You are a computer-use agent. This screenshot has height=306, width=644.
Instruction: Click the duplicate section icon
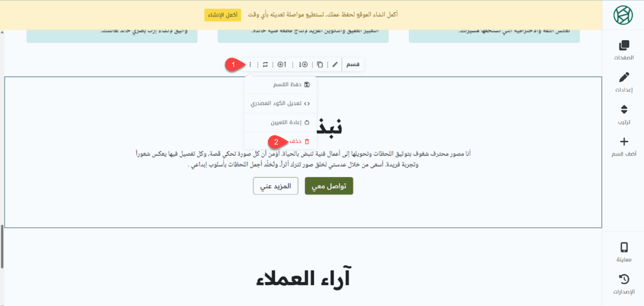320,64
